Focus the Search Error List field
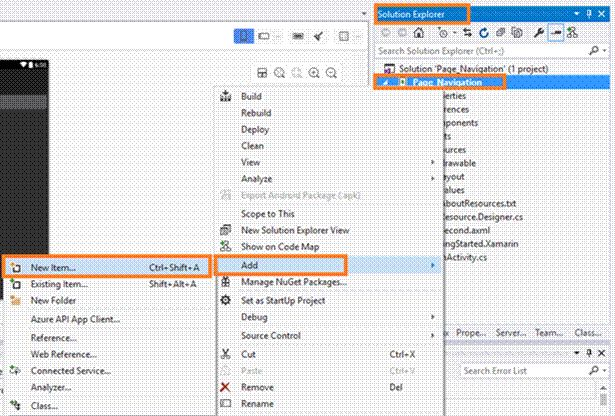 tap(525, 371)
